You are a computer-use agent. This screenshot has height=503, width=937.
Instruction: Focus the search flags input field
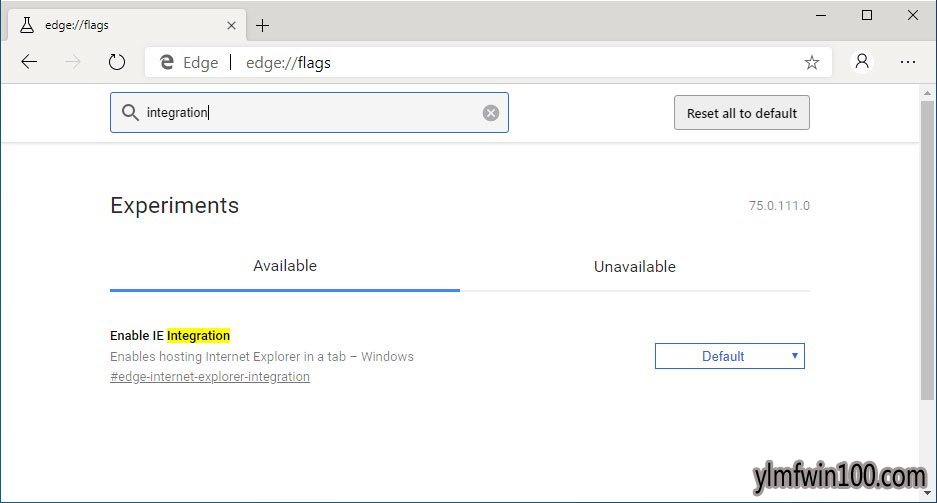coord(310,112)
